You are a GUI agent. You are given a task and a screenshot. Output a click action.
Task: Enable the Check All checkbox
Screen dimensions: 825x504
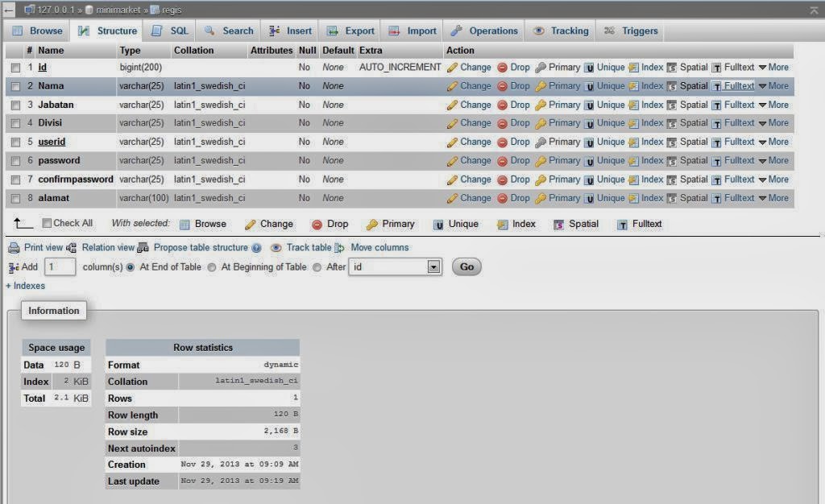[x=47, y=223]
